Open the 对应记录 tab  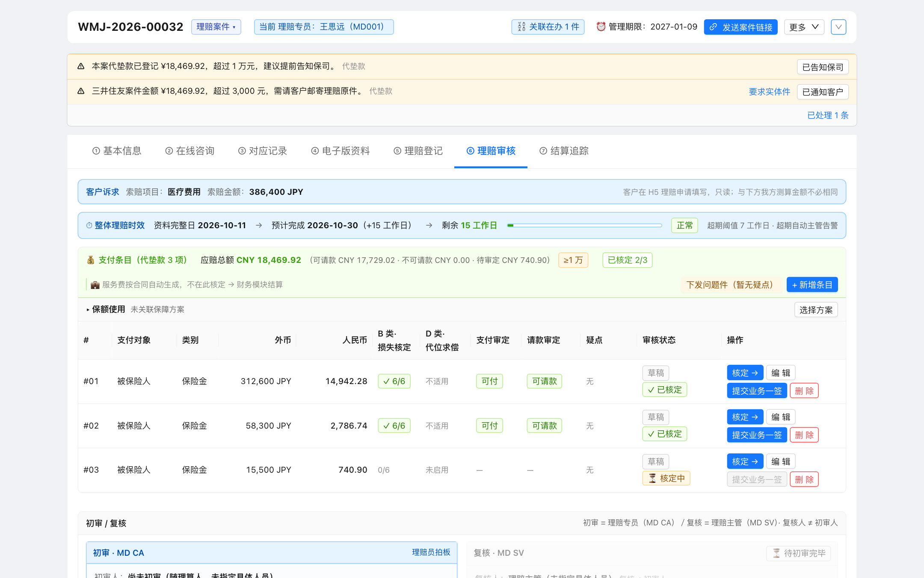pyautogui.click(x=263, y=151)
